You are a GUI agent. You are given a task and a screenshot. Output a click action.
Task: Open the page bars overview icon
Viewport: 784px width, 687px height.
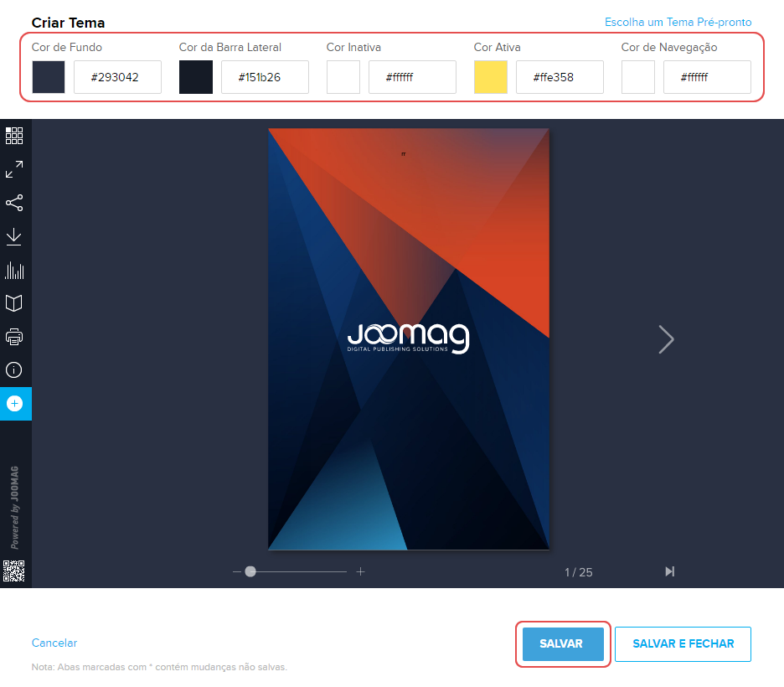pyautogui.click(x=14, y=270)
